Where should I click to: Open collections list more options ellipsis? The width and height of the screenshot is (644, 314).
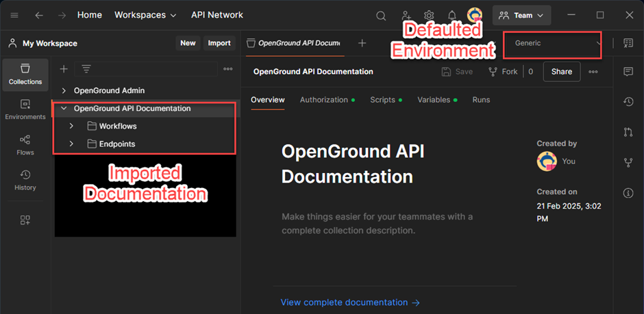click(x=228, y=69)
